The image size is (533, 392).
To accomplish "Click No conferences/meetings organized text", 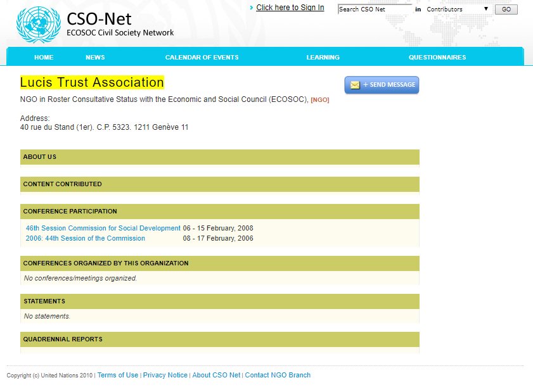I will [x=80, y=278].
